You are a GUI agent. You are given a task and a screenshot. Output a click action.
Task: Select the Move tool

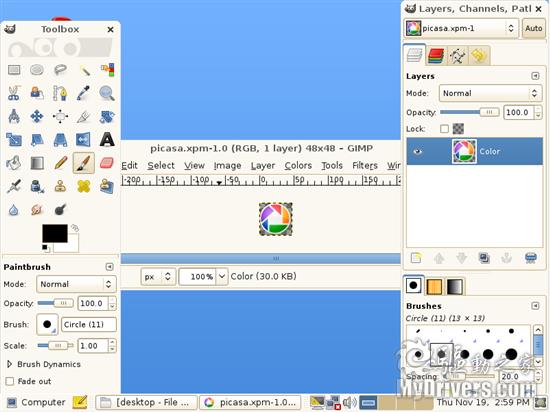(37, 116)
